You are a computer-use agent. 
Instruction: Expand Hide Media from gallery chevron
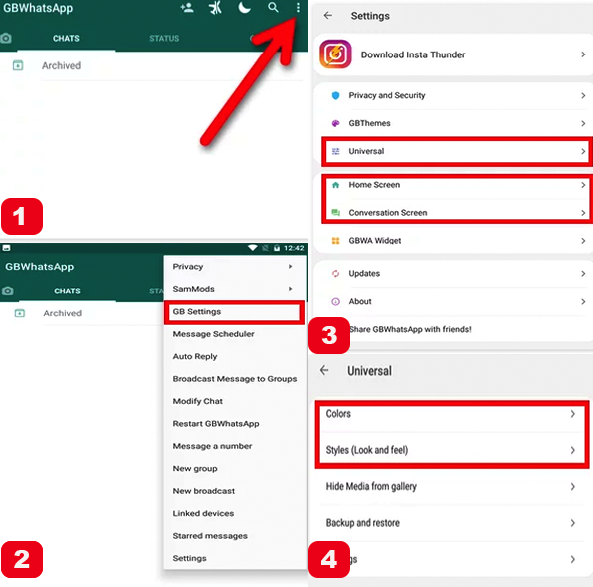[x=573, y=486]
